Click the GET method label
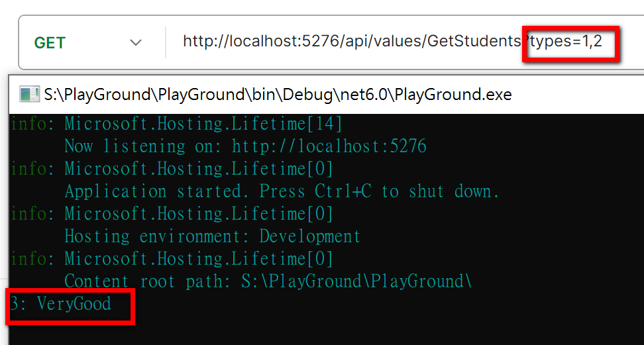This screenshot has height=345, width=644. pyautogui.click(x=50, y=43)
